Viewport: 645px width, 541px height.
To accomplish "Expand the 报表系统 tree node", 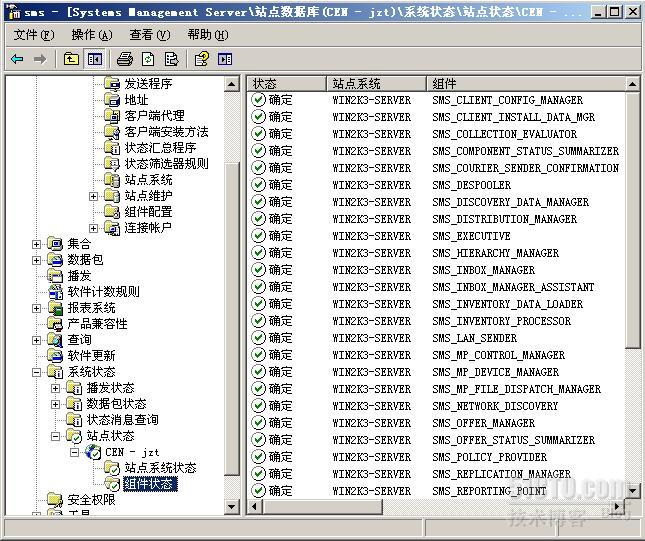I will 36,309.
